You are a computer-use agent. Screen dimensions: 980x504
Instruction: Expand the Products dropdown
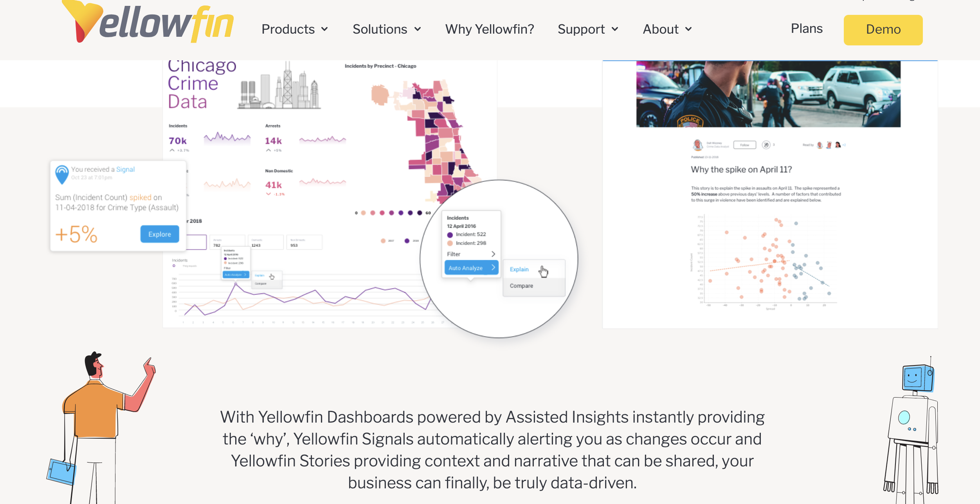pyautogui.click(x=295, y=29)
